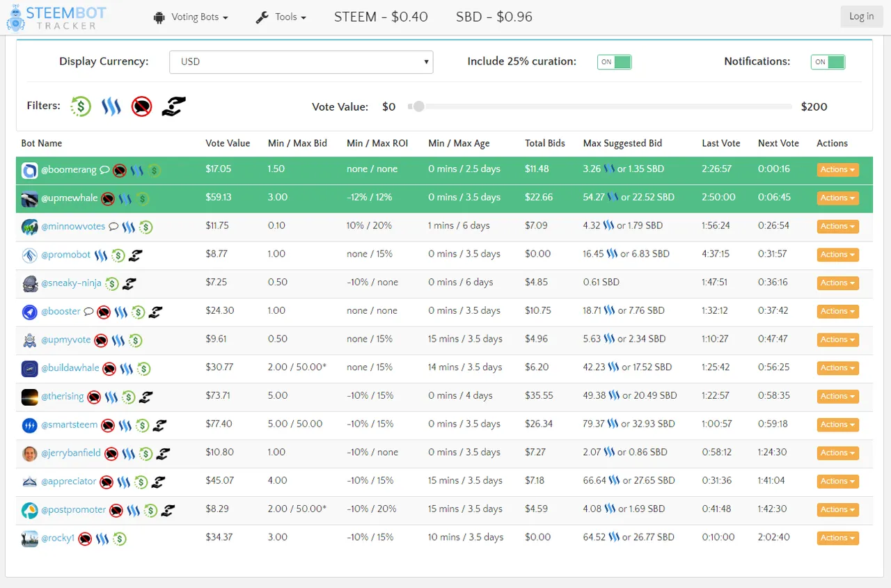This screenshot has width=891, height=588.
Task: Click the rocky1 avatar icon
Action: coord(29,539)
